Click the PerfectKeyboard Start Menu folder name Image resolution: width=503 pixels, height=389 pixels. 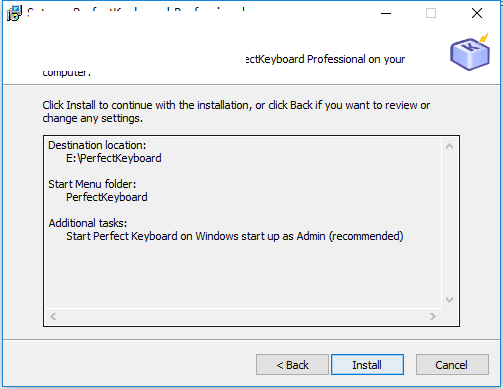point(107,197)
